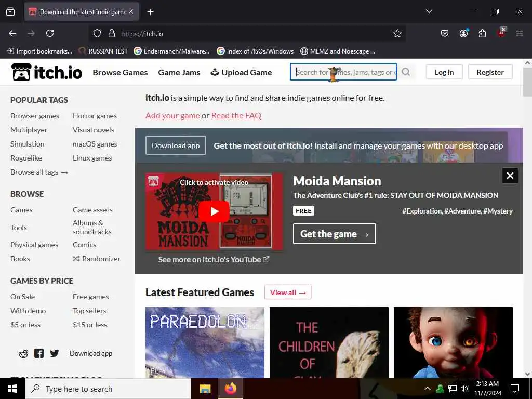
Task: Open the Firefox View icon
Action: point(10,12)
